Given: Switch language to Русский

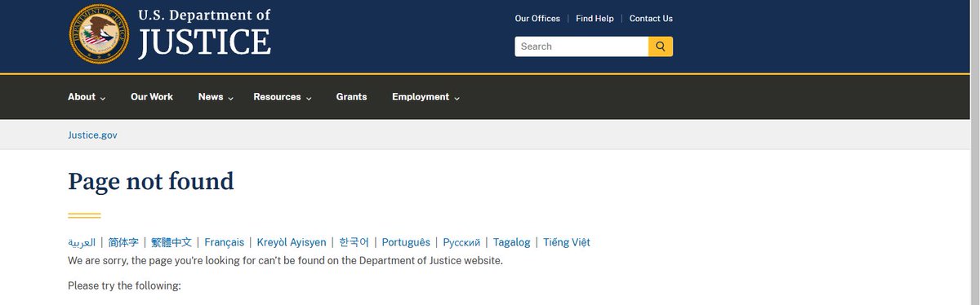Looking at the screenshot, I should click(x=461, y=242).
